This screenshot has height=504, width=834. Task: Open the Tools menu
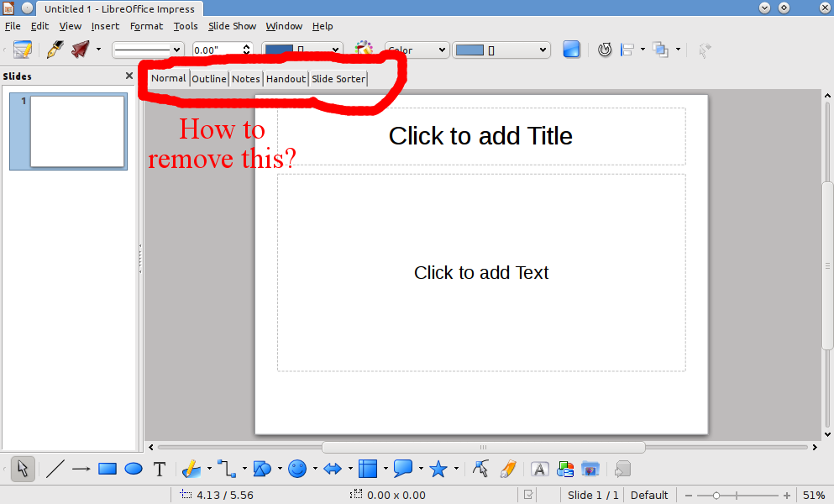[x=186, y=26]
